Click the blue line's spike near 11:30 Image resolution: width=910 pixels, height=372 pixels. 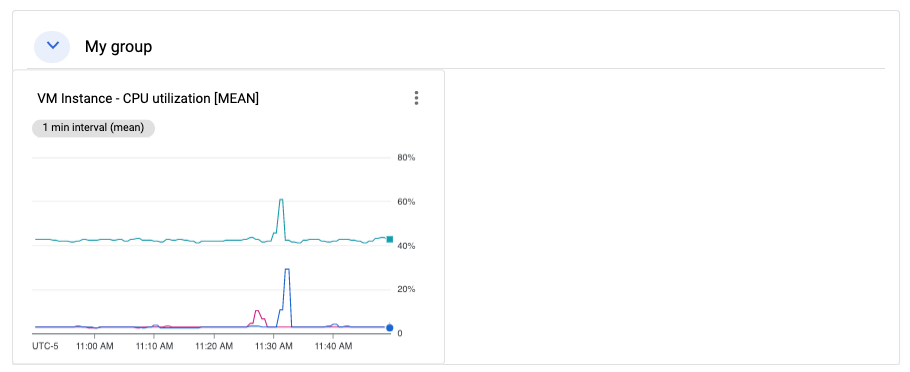pyautogui.click(x=287, y=270)
